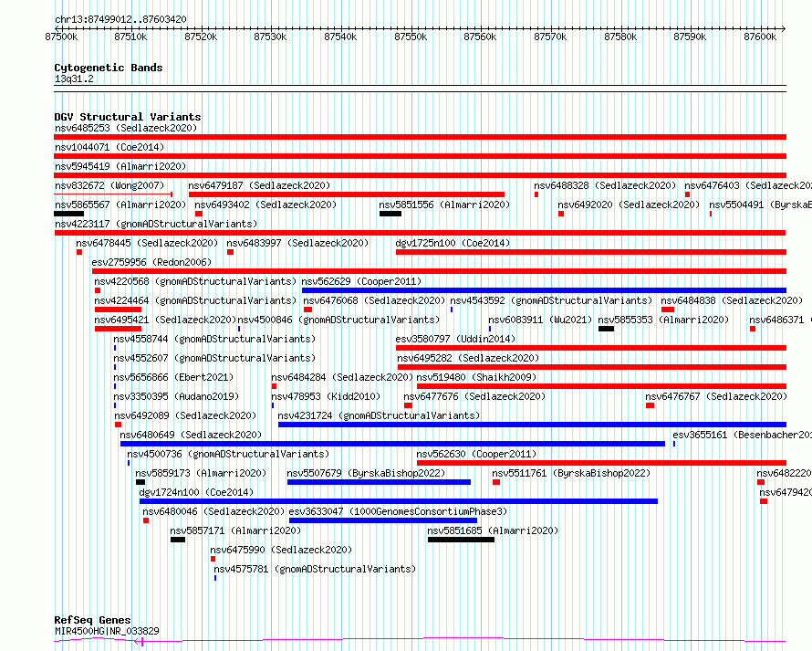Click nsv6484838 (Sedlazeck2020) label
Image resolution: width=812 pixels, height=651 pixels.
(x=732, y=300)
